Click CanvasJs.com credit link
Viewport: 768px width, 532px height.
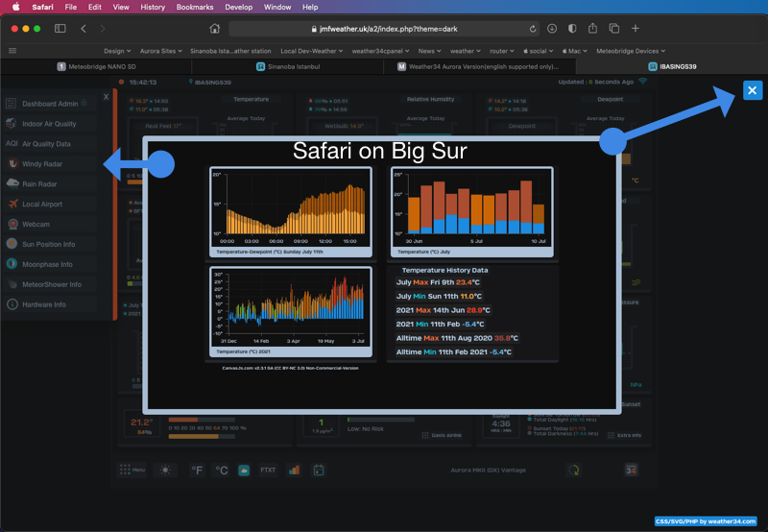click(291, 368)
